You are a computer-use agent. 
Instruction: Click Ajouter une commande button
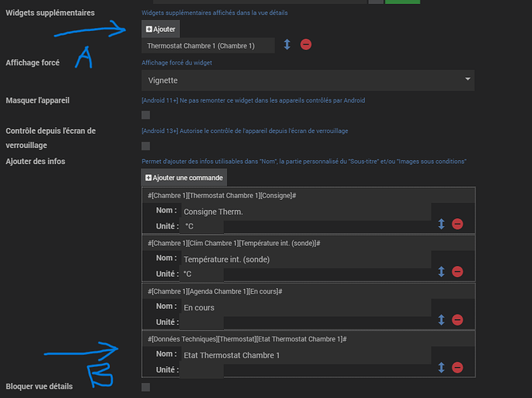[x=185, y=178]
